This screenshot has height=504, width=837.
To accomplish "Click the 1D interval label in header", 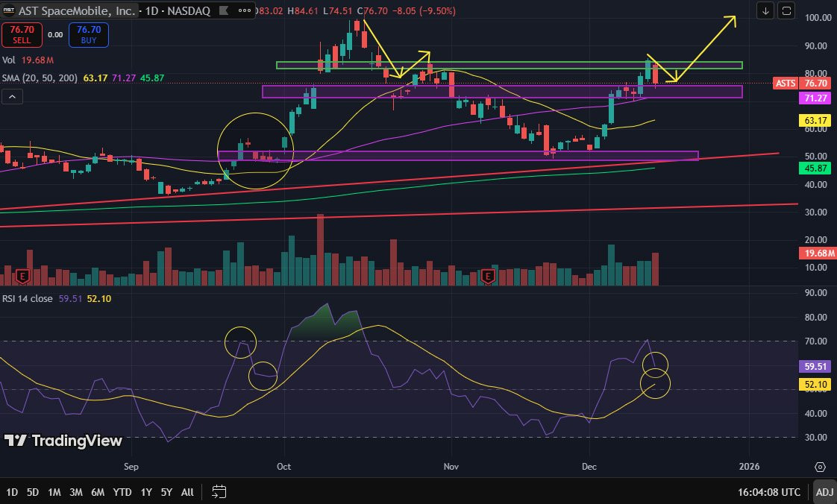I will 152,10.
